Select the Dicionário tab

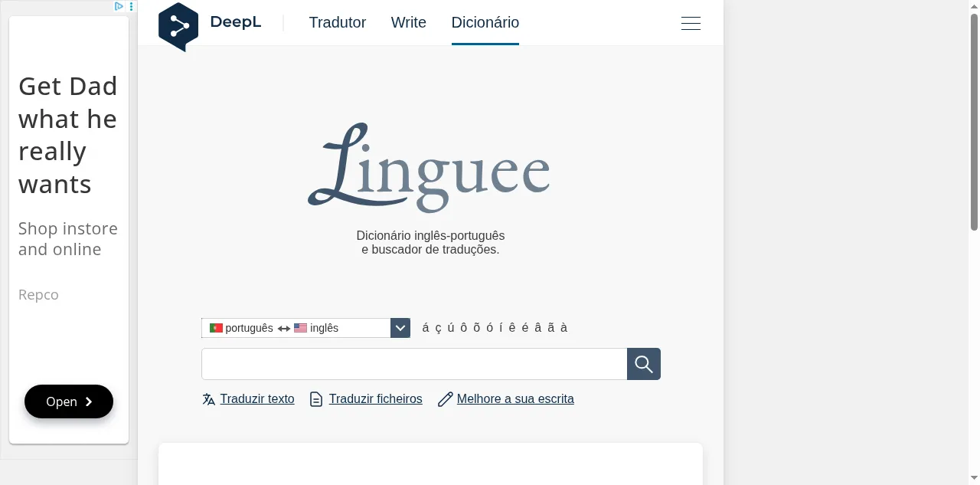485,22
